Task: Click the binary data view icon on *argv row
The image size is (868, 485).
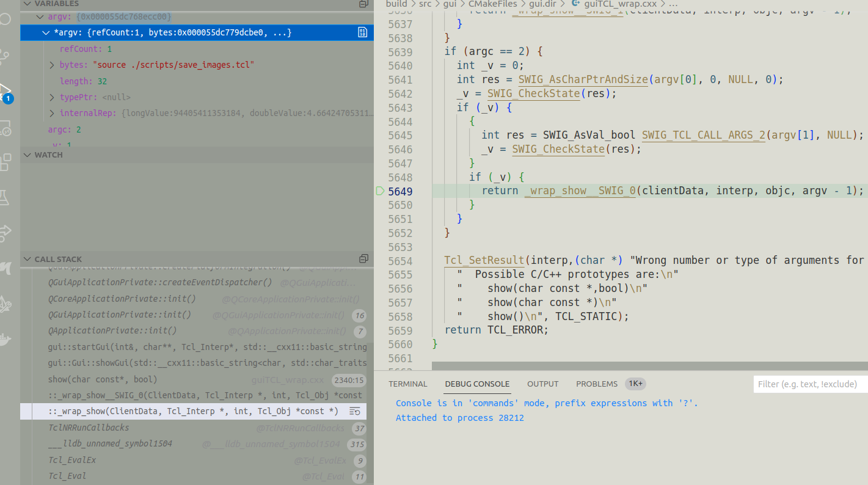Action: click(362, 32)
